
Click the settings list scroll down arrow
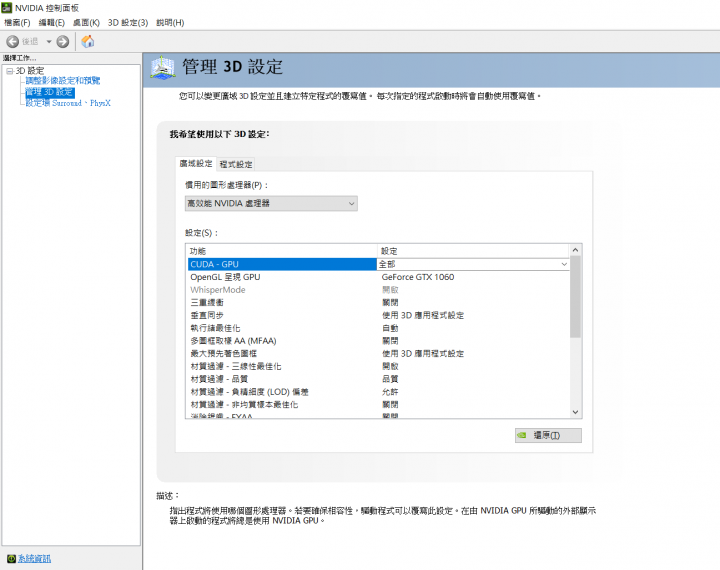575,412
